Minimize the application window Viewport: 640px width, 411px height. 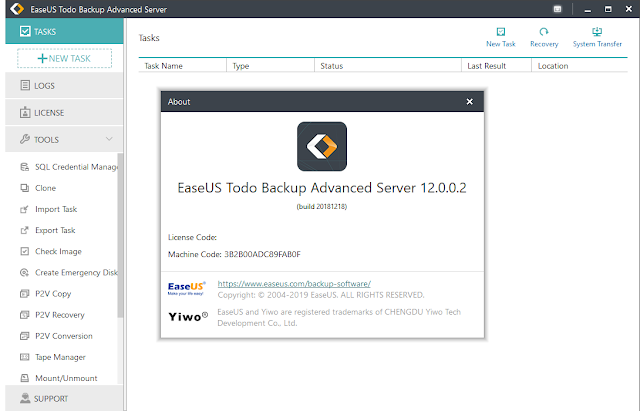587,9
